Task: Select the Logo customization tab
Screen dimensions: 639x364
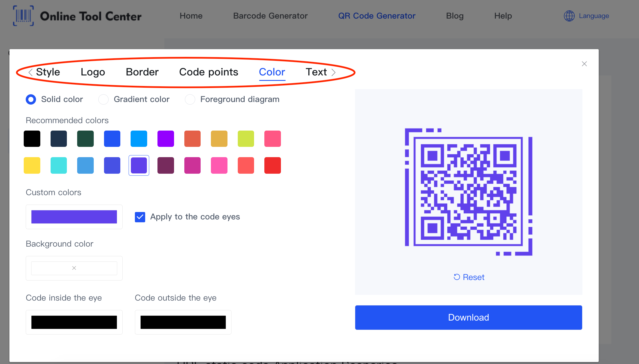Action: point(93,72)
